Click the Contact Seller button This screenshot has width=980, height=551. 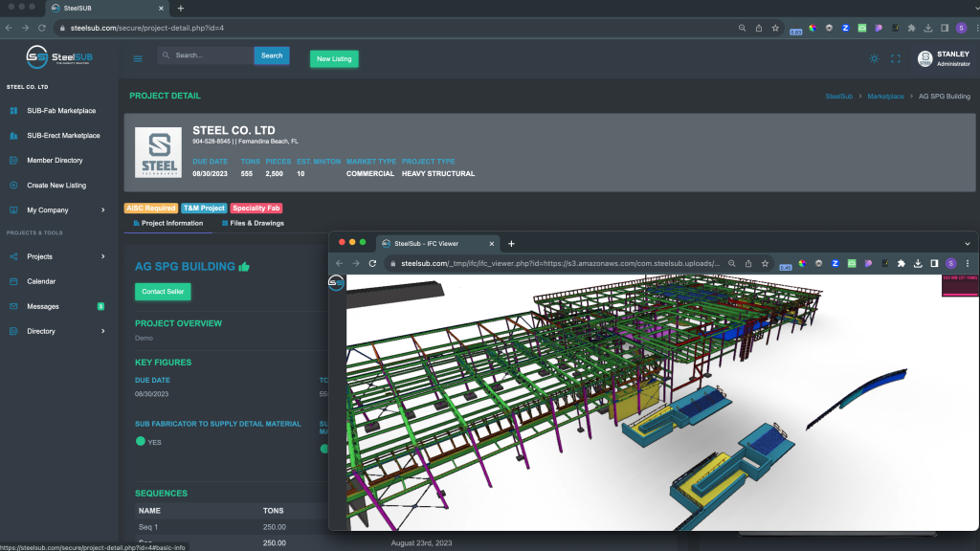[x=163, y=292]
